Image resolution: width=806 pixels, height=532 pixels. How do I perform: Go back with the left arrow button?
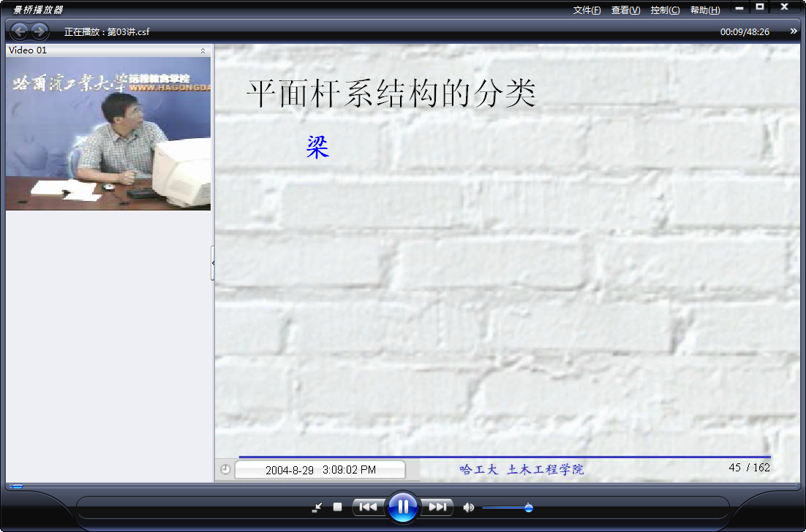(x=20, y=31)
